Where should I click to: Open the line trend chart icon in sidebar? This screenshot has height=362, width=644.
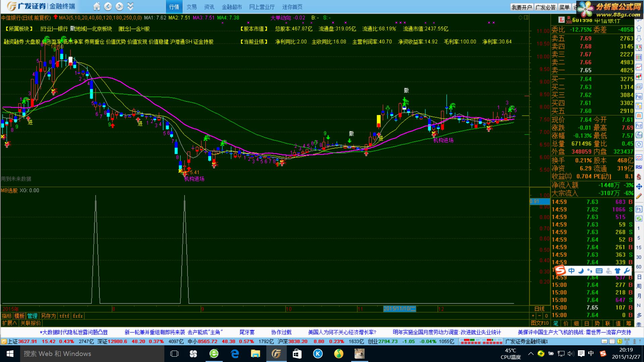coord(639,67)
